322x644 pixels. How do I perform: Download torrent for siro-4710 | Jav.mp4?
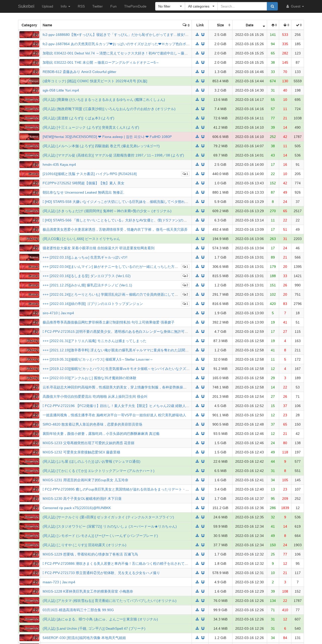click(x=197, y=313)
